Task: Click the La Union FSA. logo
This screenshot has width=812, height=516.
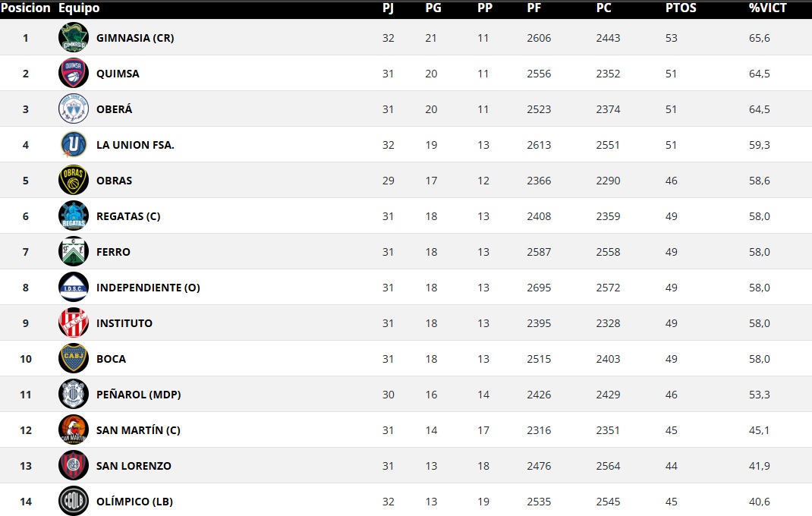Action: (74, 145)
